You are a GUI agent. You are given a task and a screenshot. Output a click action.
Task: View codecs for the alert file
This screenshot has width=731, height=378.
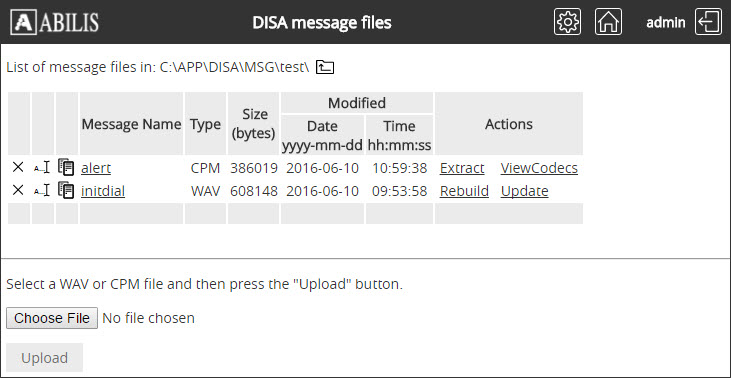(x=539, y=168)
